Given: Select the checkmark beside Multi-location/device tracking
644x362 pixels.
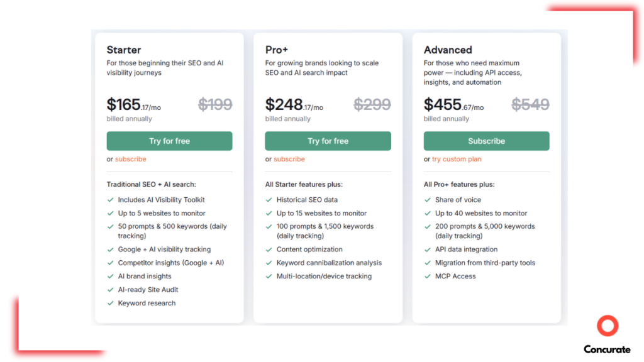Looking at the screenshot, I should pos(269,276).
